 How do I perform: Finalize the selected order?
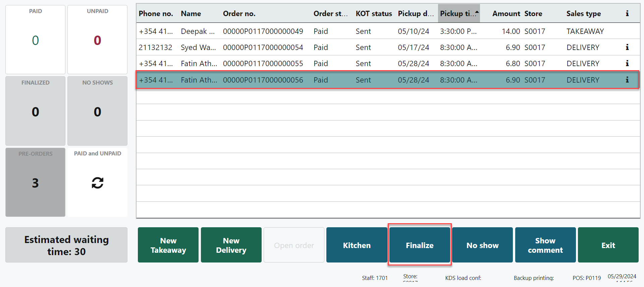[x=420, y=245]
